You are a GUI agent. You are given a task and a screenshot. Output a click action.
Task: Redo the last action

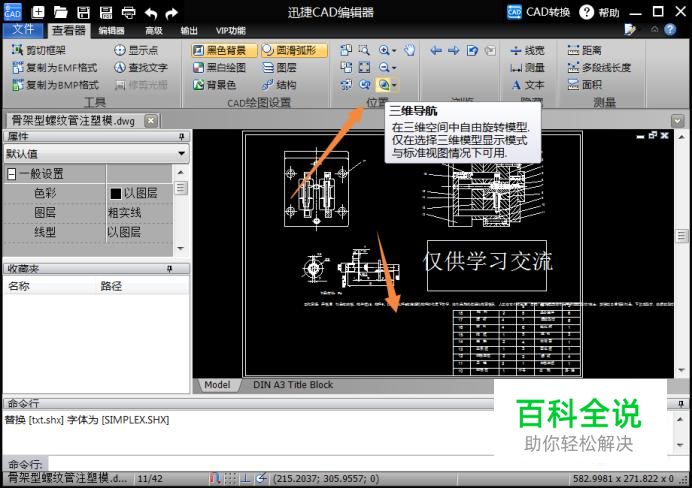pyautogui.click(x=171, y=13)
